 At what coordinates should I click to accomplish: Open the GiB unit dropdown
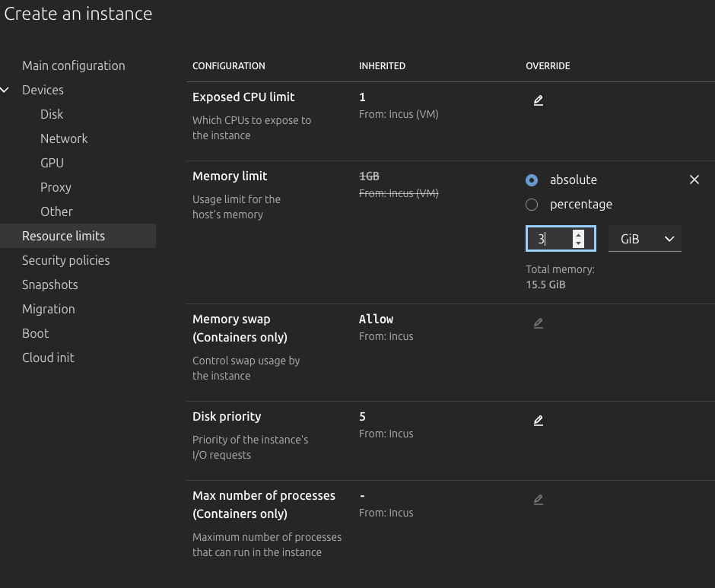point(644,239)
